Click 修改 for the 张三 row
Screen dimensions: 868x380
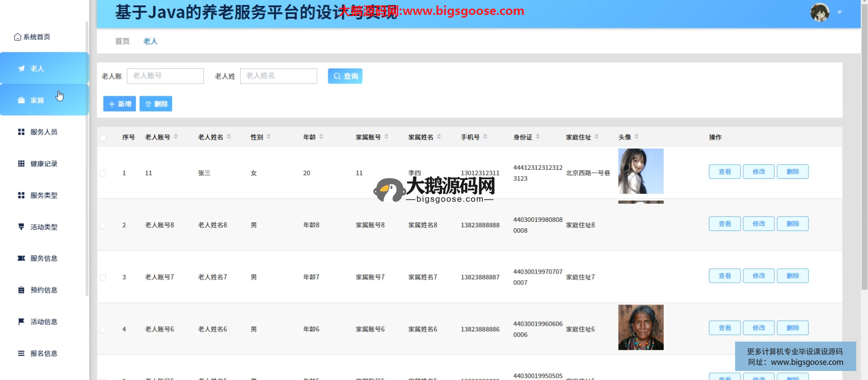pos(759,172)
